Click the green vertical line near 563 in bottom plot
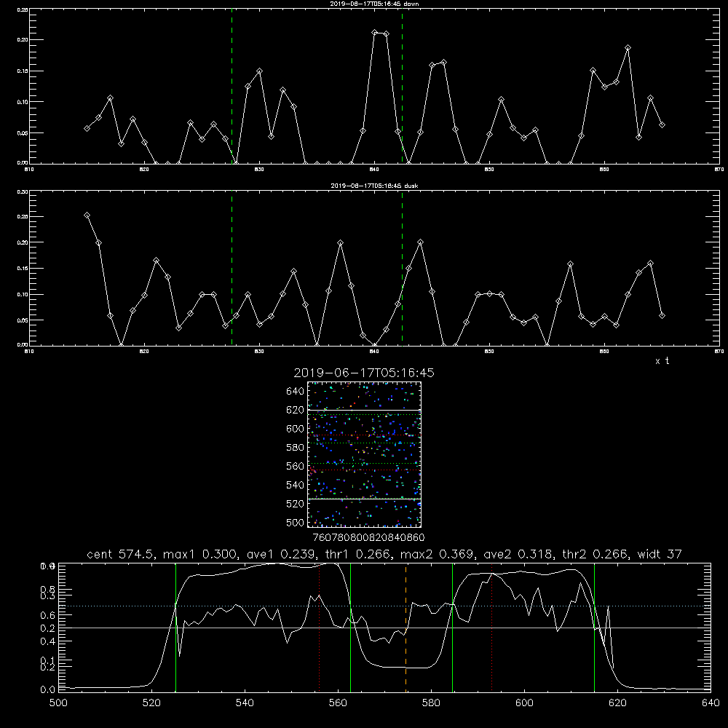The image size is (728, 728). tap(351, 628)
